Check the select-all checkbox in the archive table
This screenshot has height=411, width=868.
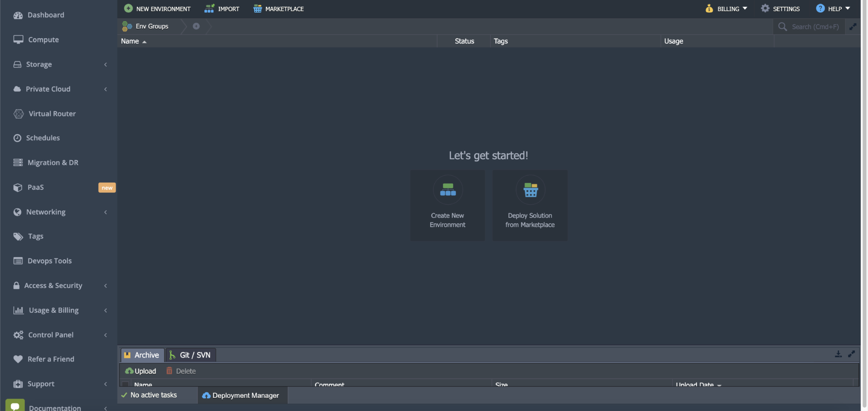click(125, 384)
